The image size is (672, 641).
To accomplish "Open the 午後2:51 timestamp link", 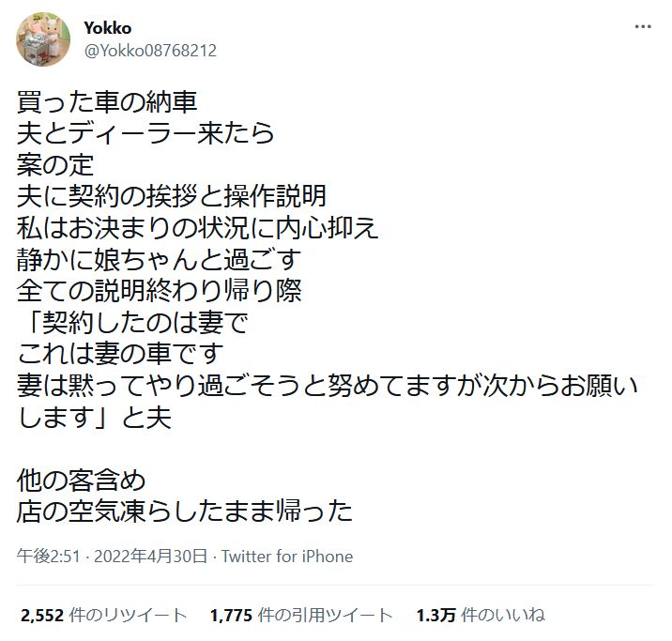I will [x=49, y=557].
